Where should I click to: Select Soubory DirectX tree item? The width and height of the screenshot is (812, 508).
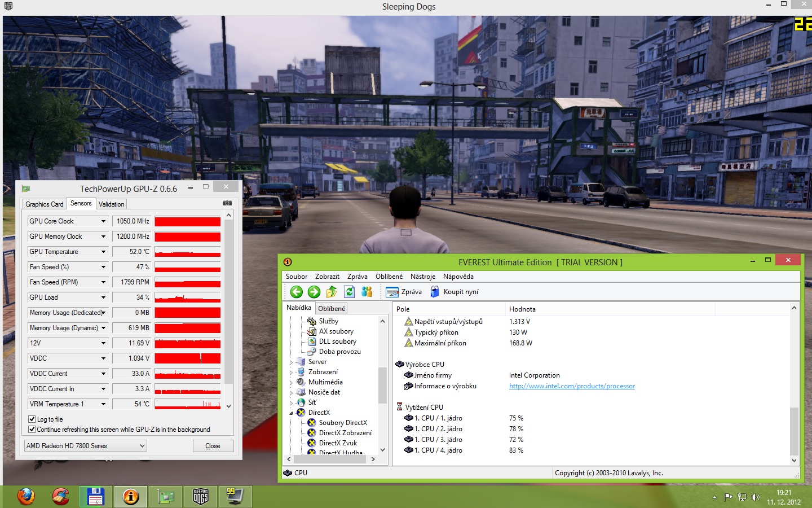(x=343, y=423)
